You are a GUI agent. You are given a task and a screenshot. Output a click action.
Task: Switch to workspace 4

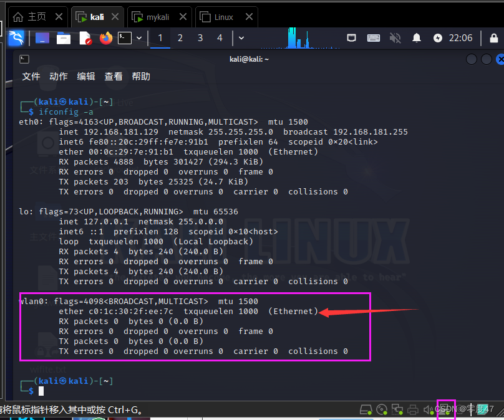220,38
